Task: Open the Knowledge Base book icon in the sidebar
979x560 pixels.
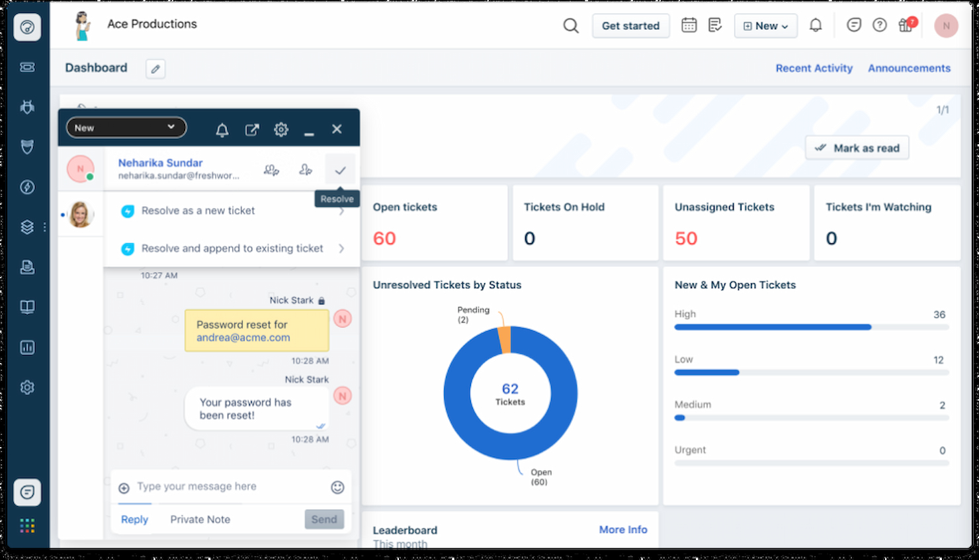Action: [x=27, y=306]
